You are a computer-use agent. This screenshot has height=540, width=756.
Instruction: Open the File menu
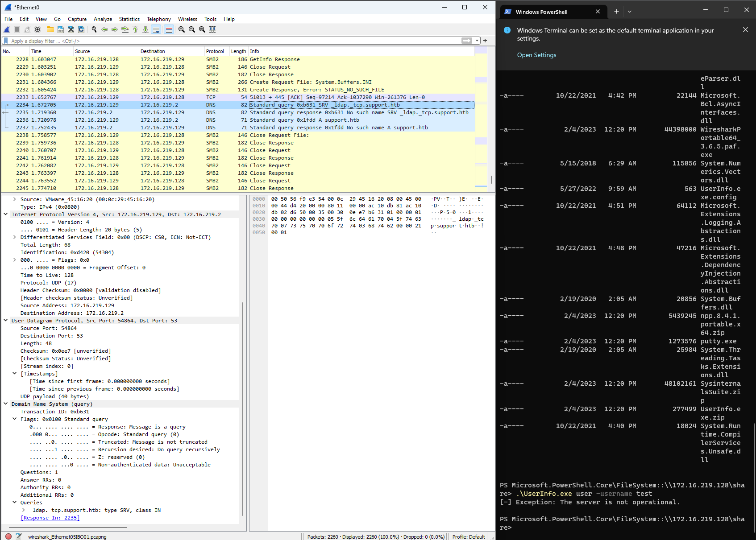pos(8,19)
